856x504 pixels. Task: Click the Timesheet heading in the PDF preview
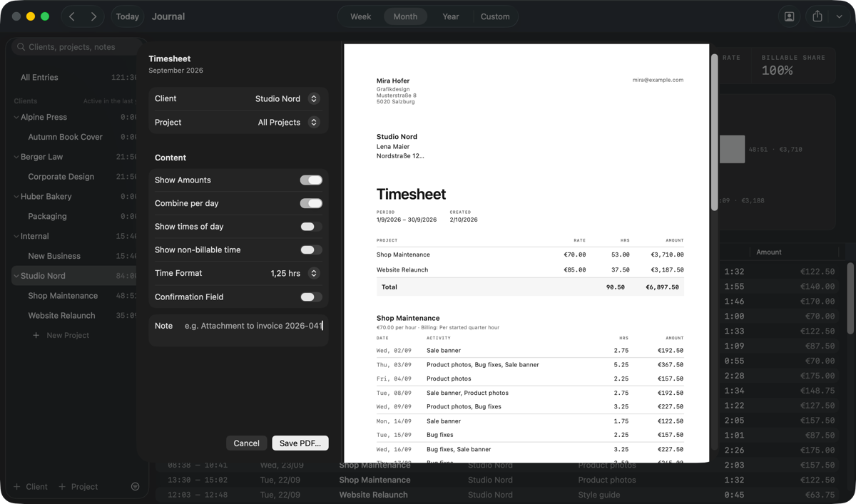click(x=411, y=195)
